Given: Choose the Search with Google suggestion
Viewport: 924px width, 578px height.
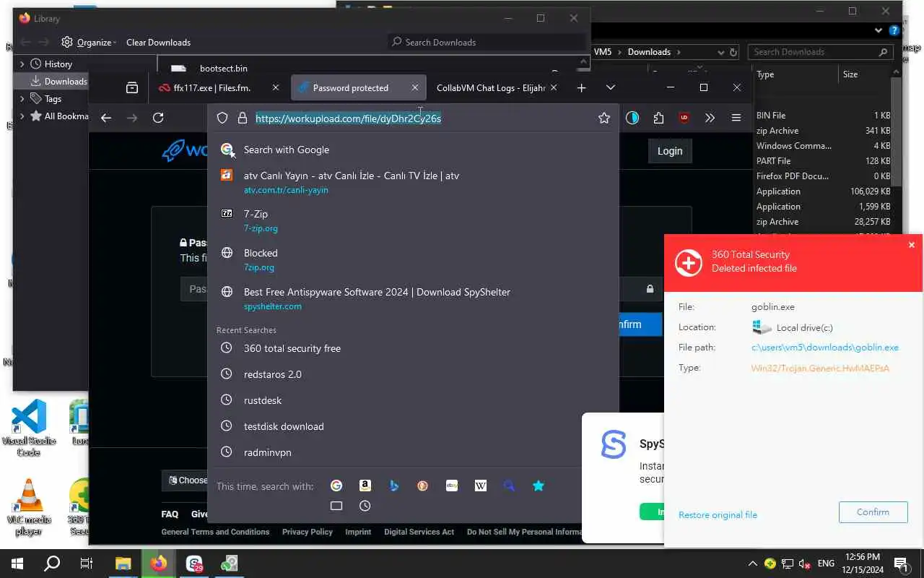Looking at the screenshot, I should click(413, 150).
